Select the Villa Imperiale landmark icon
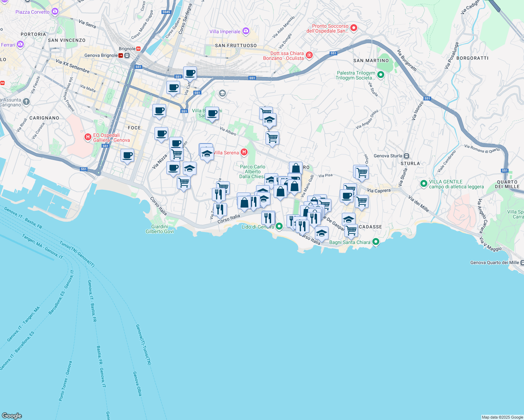Viewport: 524px width, 420px height. (245, 31)
